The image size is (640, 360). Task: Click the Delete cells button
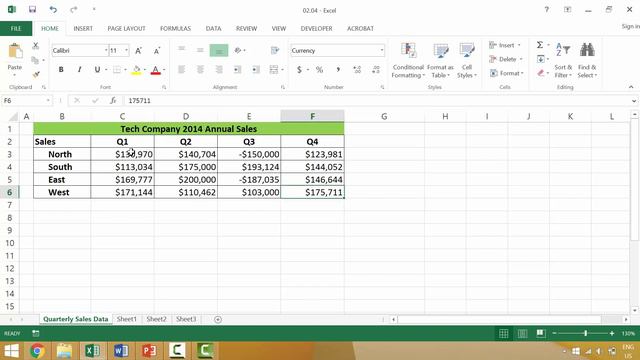pyautogui.click(x=506, y=59)
